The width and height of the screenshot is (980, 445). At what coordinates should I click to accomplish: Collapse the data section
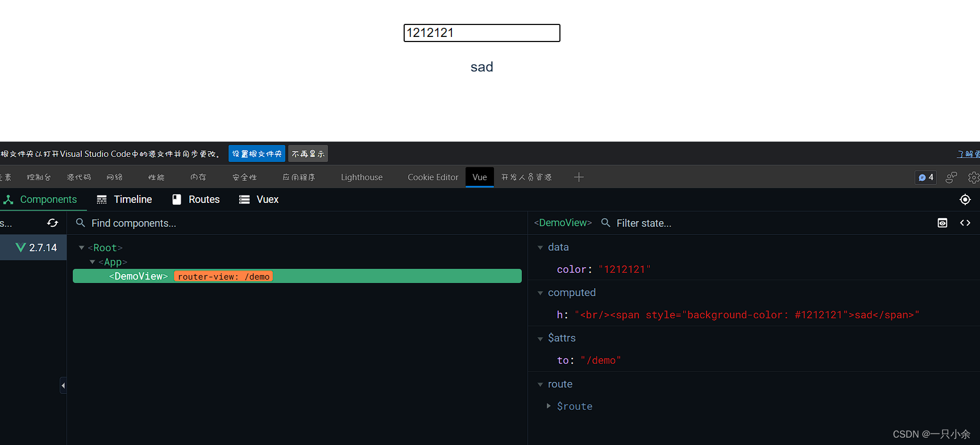(540, 248)
